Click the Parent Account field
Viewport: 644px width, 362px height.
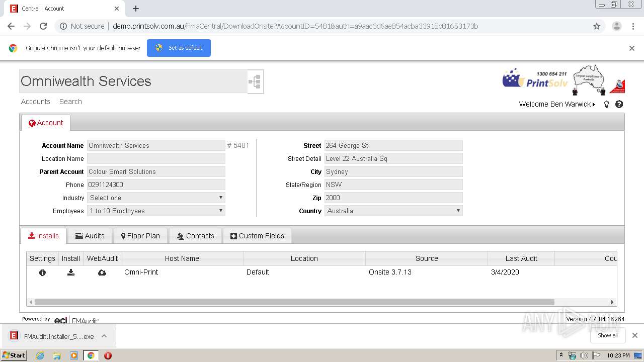156,171
